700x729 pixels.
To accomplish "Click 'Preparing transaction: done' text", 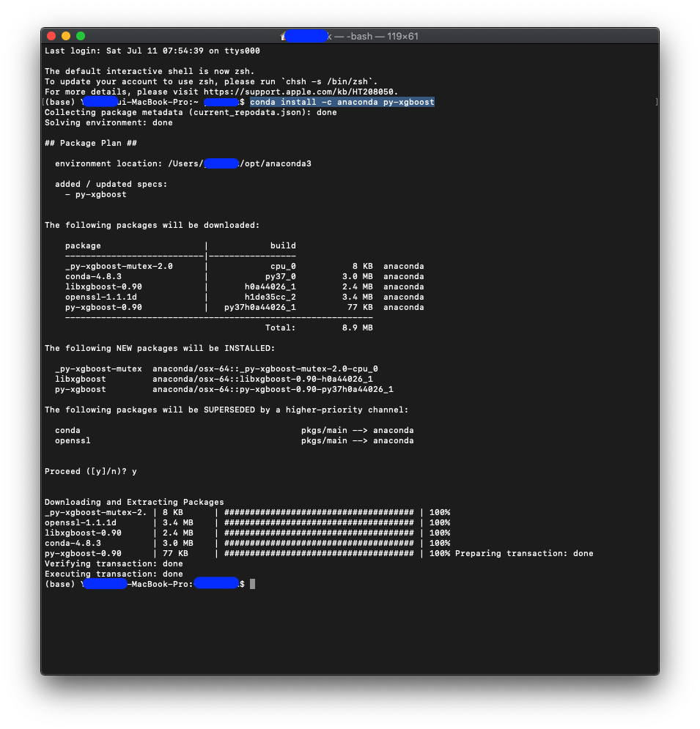I will click(524, 552).
